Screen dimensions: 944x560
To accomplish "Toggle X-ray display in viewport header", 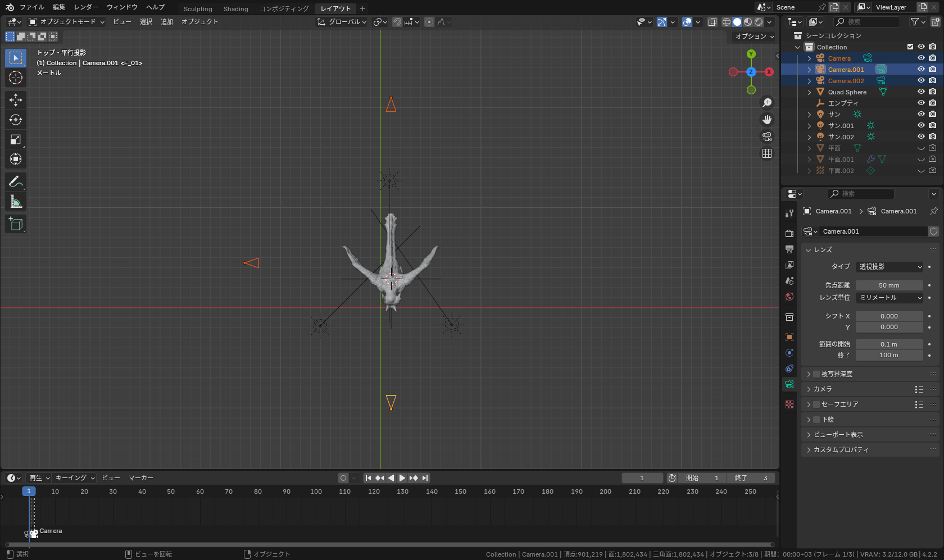I will coord(712,22).
